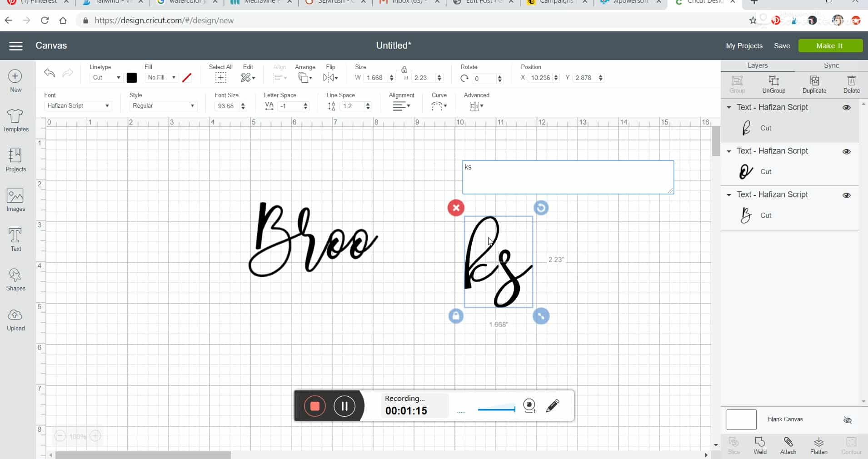Open the Projects panel
Screen dimensions: 868x459
tap(15, 156)
